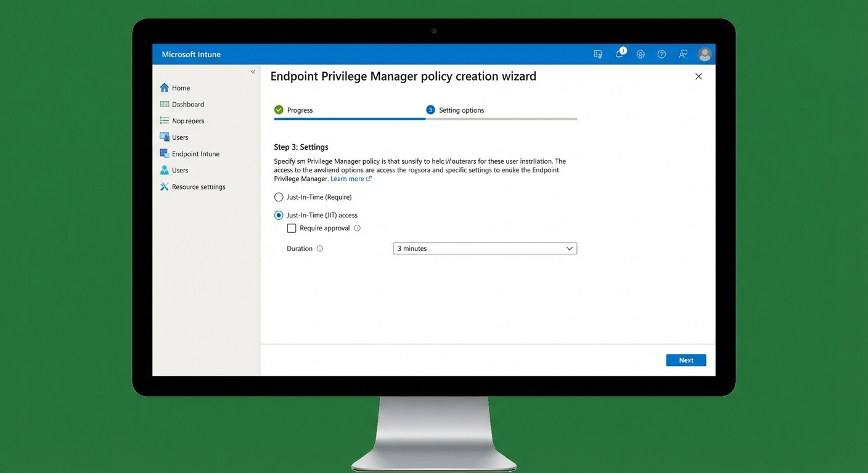Check the Require approval checkbox
868x473 pixels.
tap(292, 228)
